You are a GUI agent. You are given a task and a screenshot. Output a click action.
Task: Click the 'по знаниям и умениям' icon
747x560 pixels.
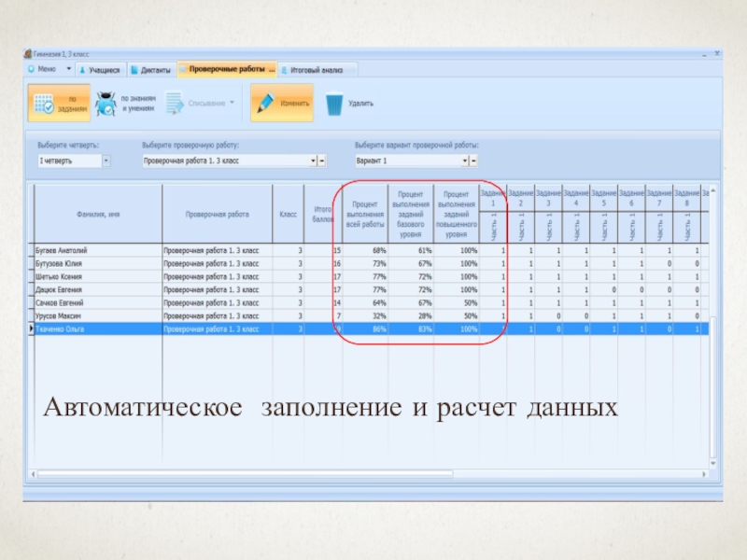(x=106, y=104)
